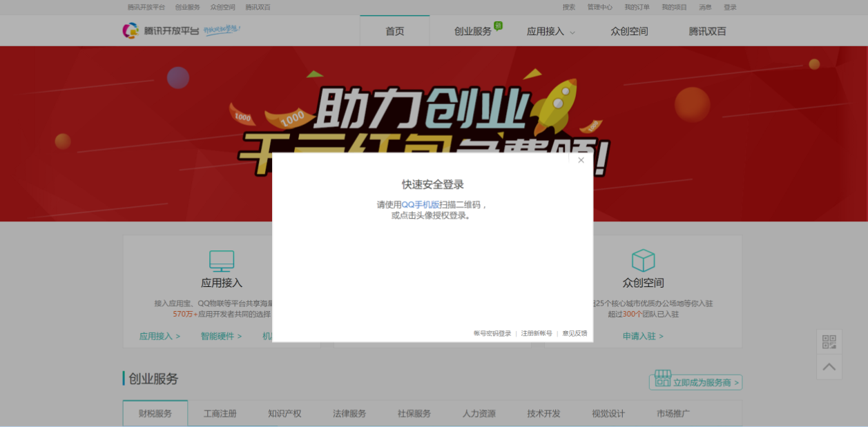Image resolution: width=868 pixels, height=427 pixels.
Task: Expand the 应用接入 dropdown arrow
Action: point(572,32)
